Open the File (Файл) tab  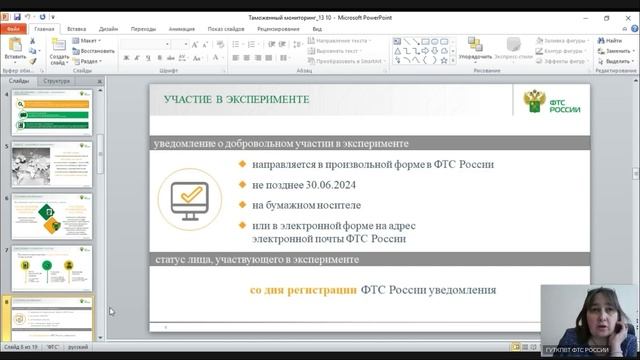13,29
